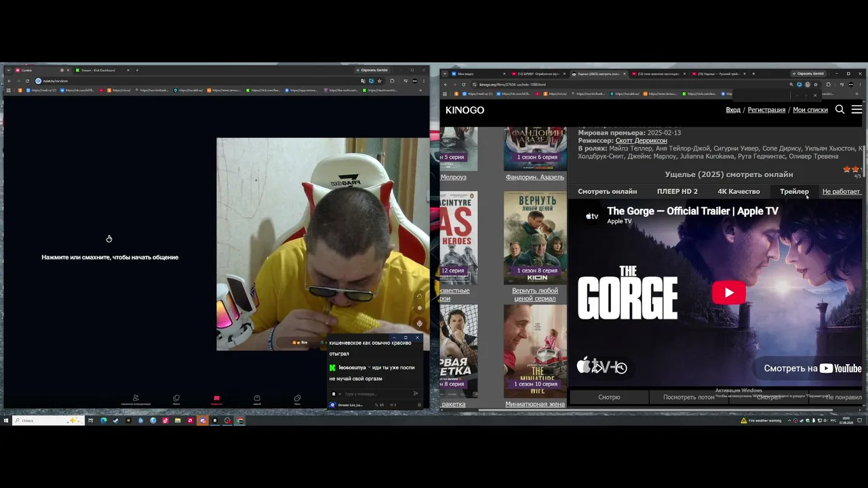Open the feed icon in the video chat bottom bar

click(x=176, y=399)
